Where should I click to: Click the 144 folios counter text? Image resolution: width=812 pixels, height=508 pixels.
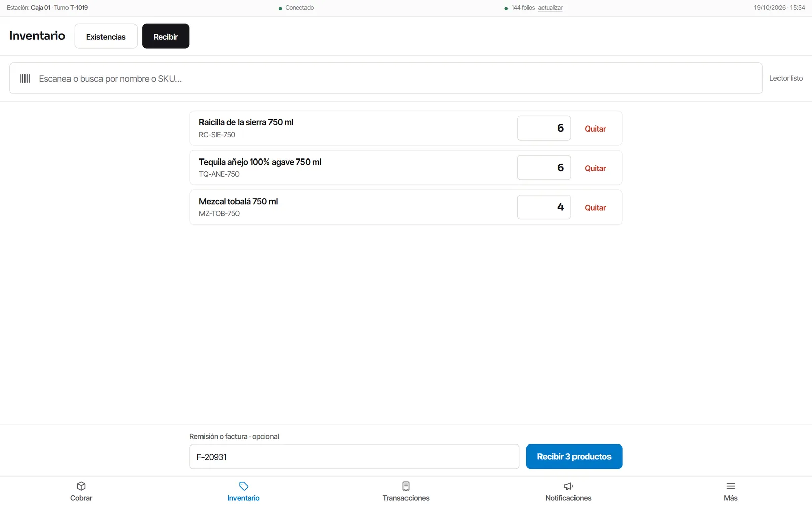523,8
